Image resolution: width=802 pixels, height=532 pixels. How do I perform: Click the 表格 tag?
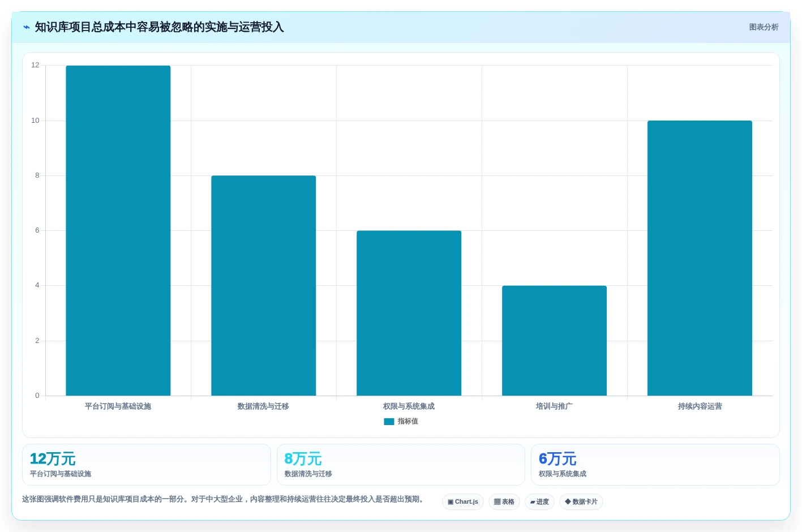click(x=504, y=502)
